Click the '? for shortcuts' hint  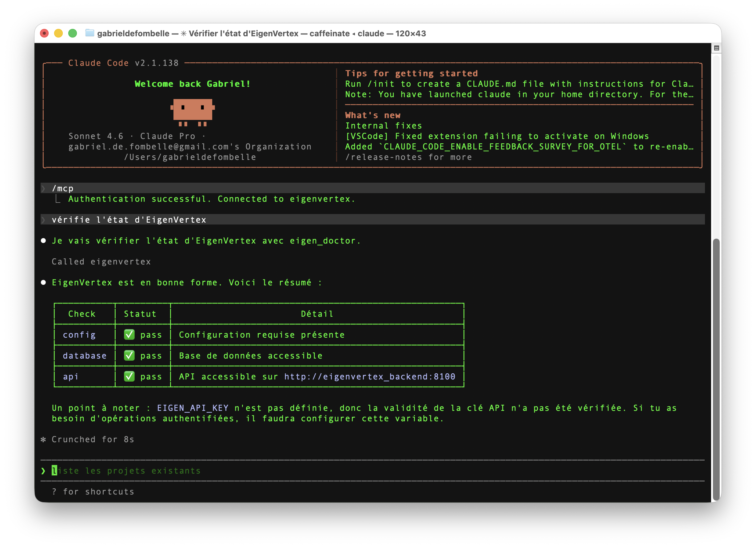point(93,492)
